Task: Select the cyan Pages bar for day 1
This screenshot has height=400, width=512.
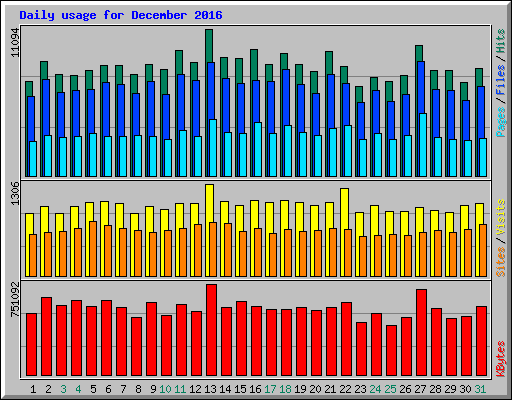Action: pyautogui.click(x=33, y=159)
